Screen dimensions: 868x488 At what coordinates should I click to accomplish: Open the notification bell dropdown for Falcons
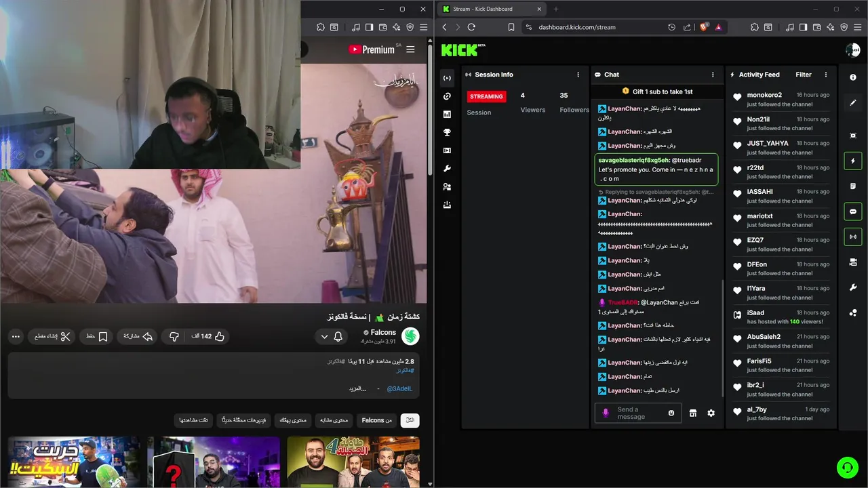click(x=332, y=336)
